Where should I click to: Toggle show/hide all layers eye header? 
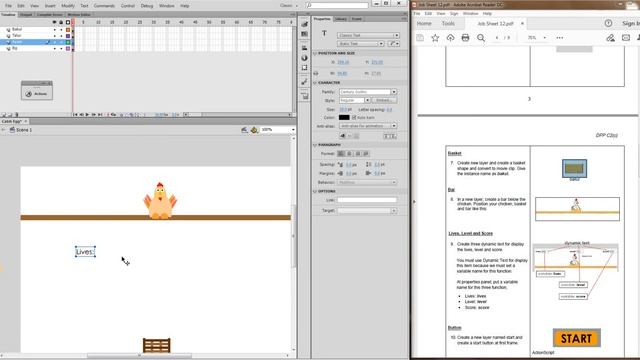click(55, 22)
